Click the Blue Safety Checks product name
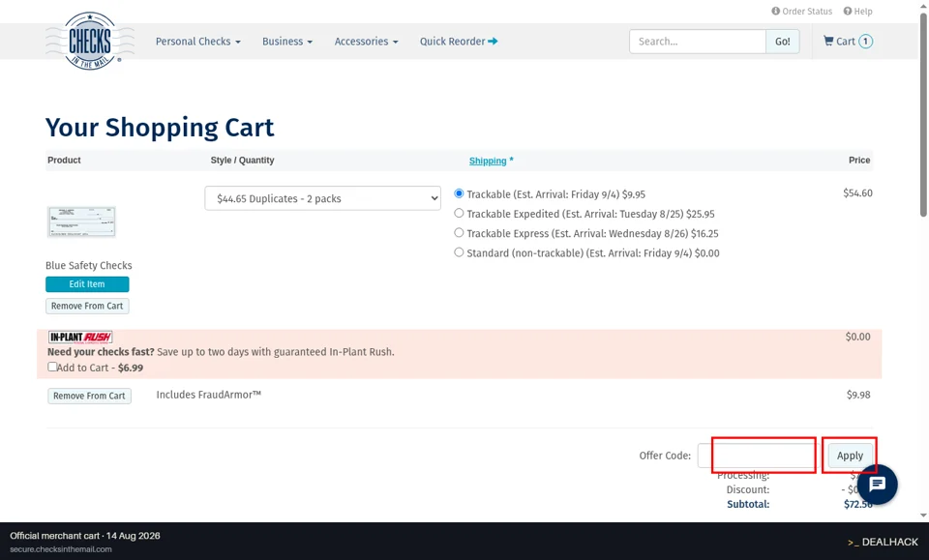Screen dimensions: 929x560 (89, 266)
